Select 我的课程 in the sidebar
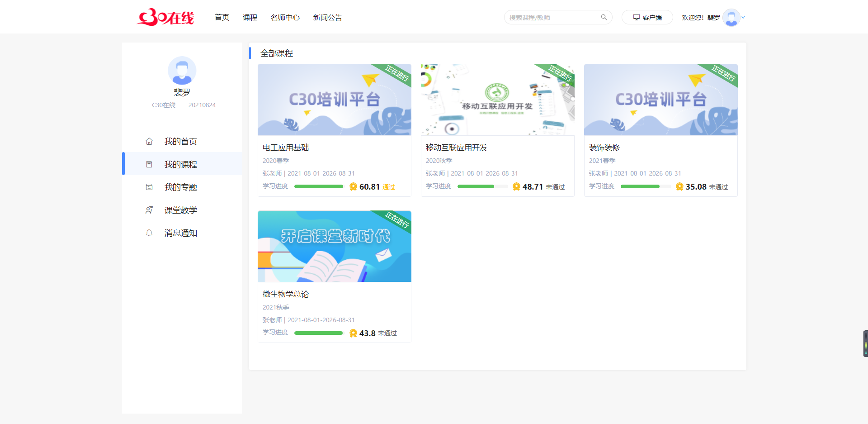This screenshot has height=424, width=868. click(x=180, y=164)
